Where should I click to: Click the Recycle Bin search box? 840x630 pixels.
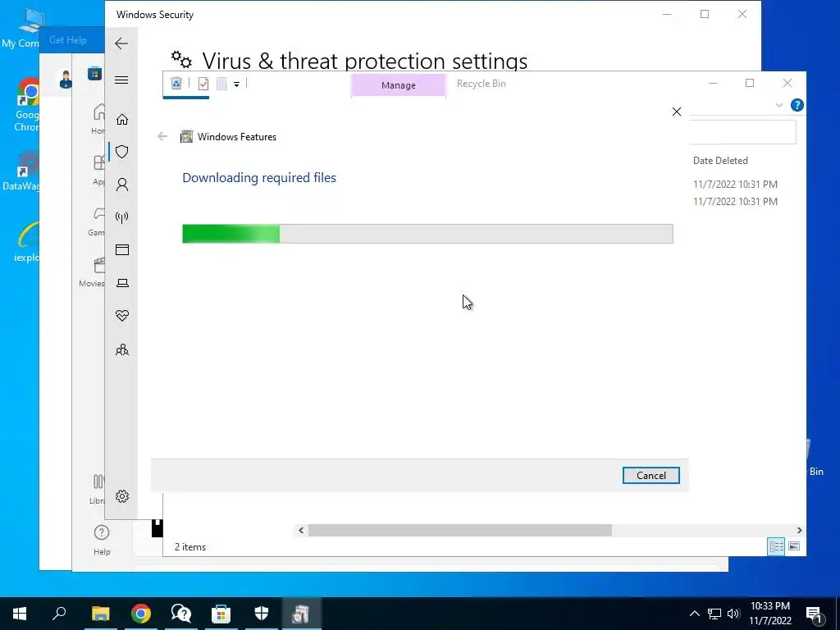(x=742, y=132)
